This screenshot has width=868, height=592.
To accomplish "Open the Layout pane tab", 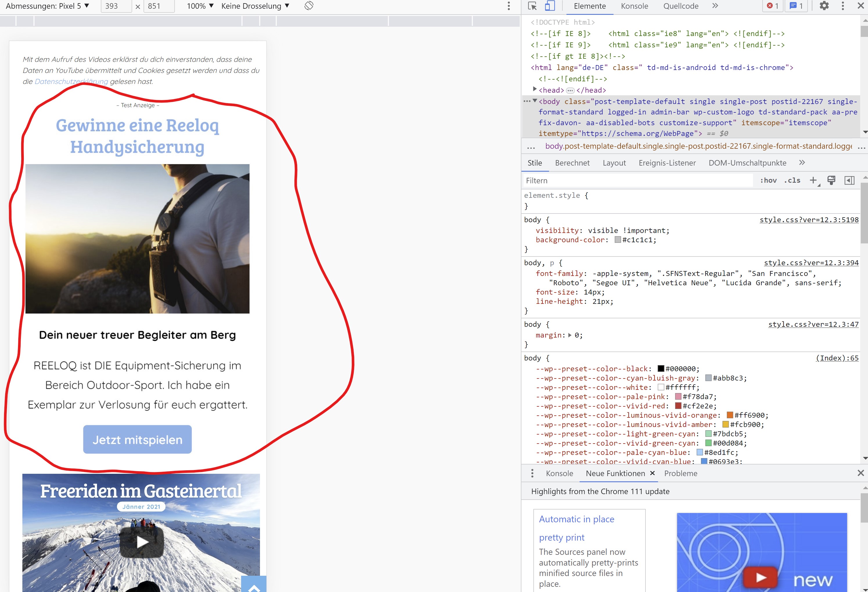I will point(614,163).
